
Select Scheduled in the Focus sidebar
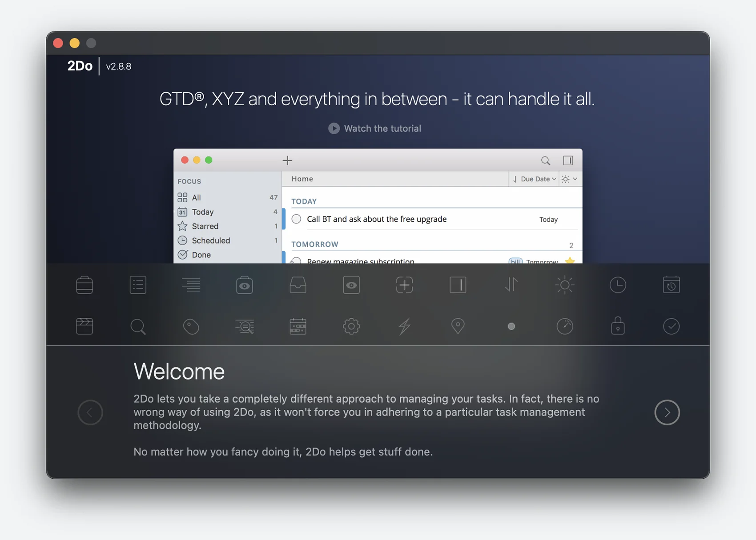click(x=228, y=240)
